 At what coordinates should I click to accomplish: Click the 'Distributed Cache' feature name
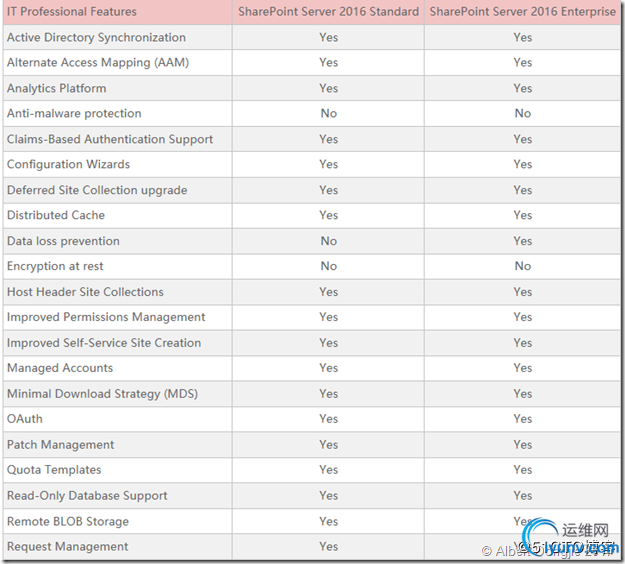pyautogui.click(x=56, y=215)
